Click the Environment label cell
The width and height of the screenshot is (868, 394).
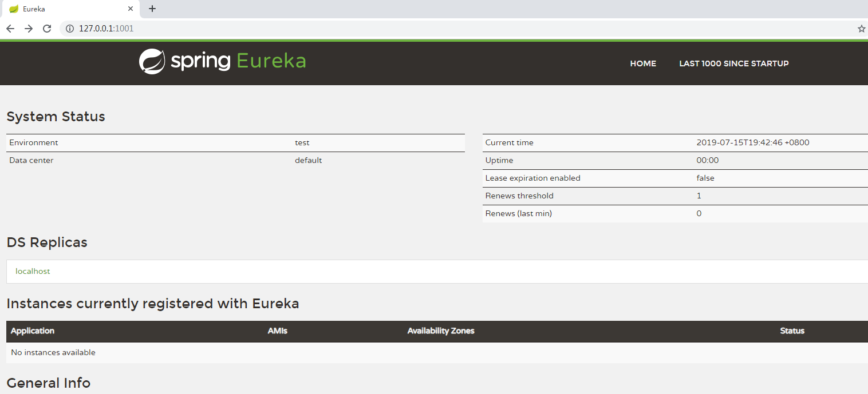pyautogui.click(x=34, y=142)
